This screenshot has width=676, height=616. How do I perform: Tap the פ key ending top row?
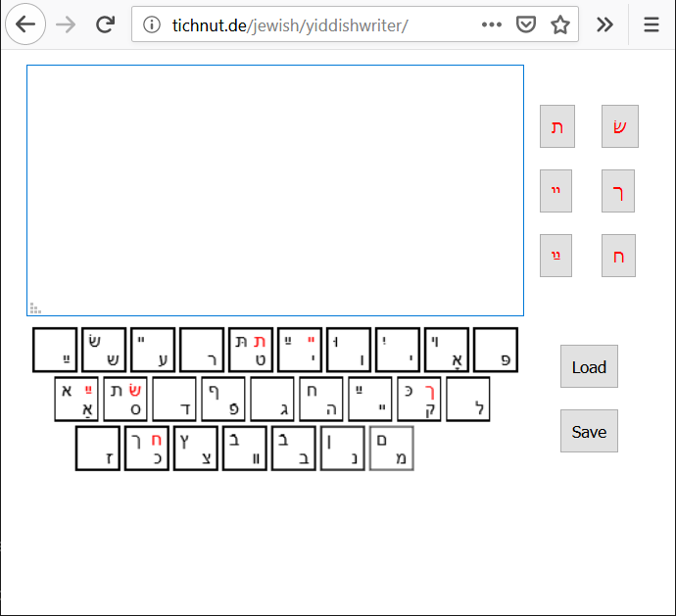point(496,350)
